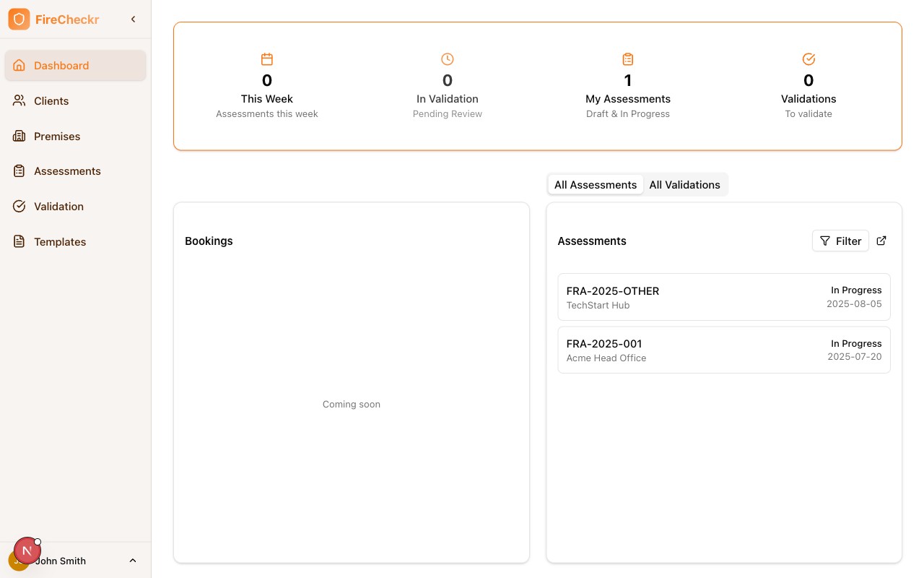Click the Clients people icon
This screenshot has width=924, height=578.
tap(19, 101)
